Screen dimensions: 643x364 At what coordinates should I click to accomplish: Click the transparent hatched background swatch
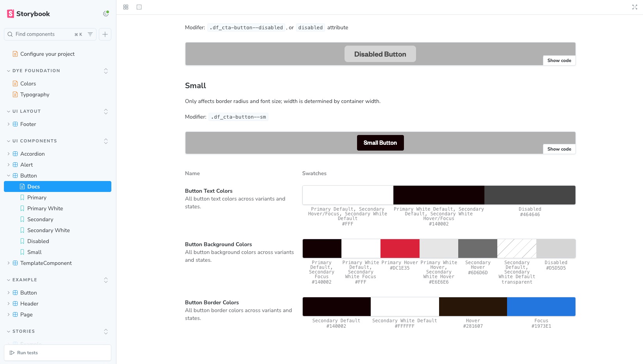[x=517, y=249]
